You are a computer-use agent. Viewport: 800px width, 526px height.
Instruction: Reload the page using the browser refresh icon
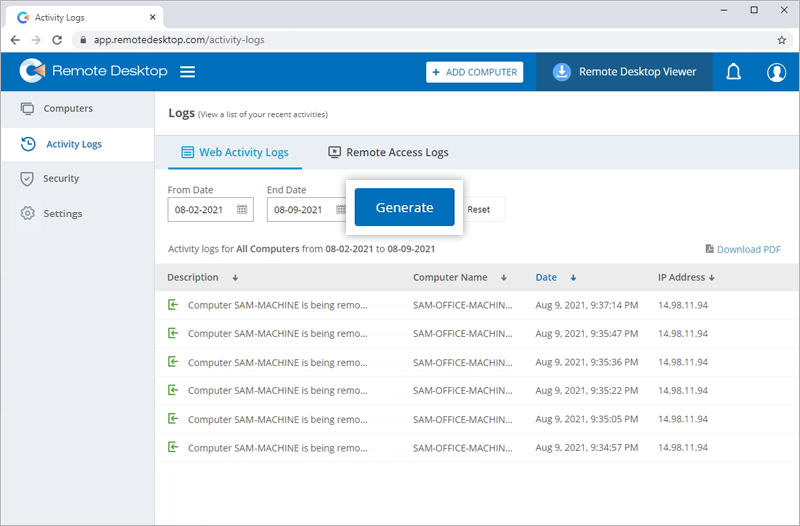[x=56, y=40]
